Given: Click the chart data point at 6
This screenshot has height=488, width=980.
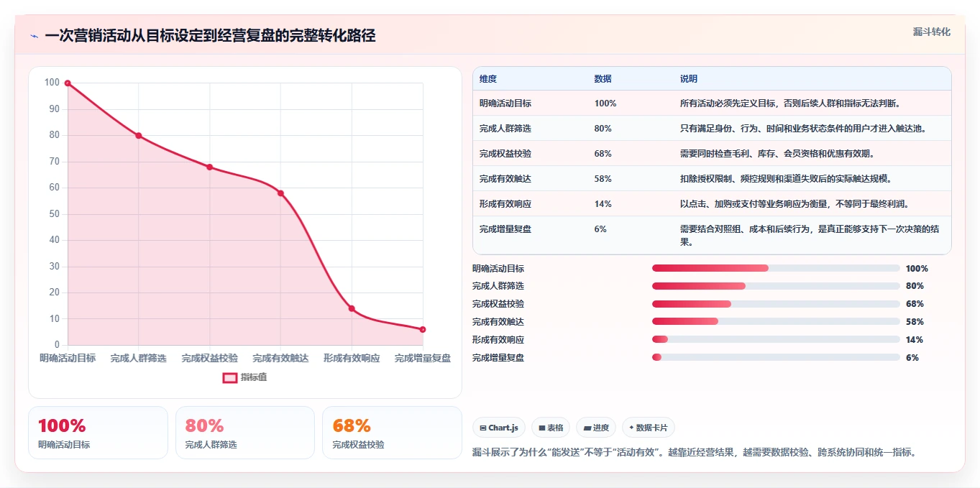Looking at the screenshot, I should tap(423, 329).
